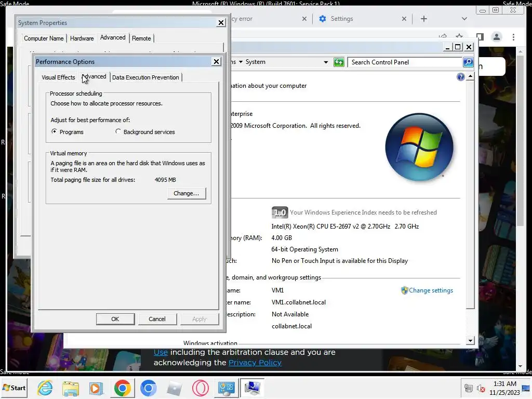Open Remote tab in System Properties
The width and height of the screenshot is (532, 399).
pyautogui.click(x=141, y=38)
